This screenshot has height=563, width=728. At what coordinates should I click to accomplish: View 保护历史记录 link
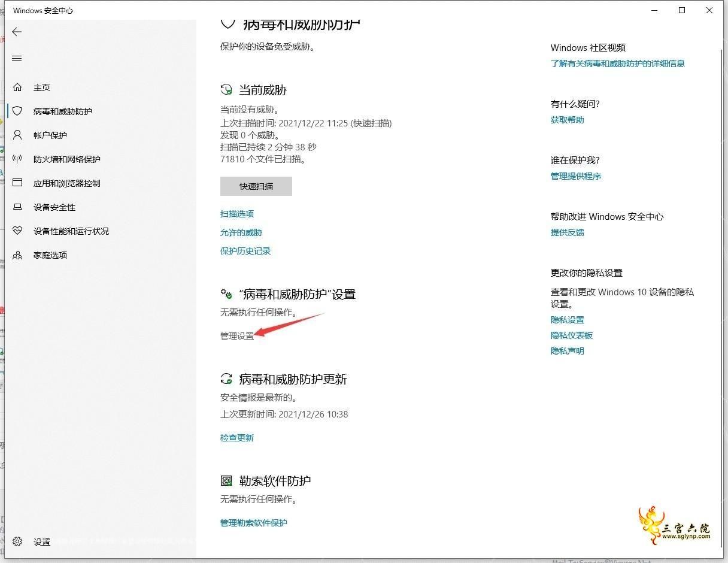pos(245,251)
